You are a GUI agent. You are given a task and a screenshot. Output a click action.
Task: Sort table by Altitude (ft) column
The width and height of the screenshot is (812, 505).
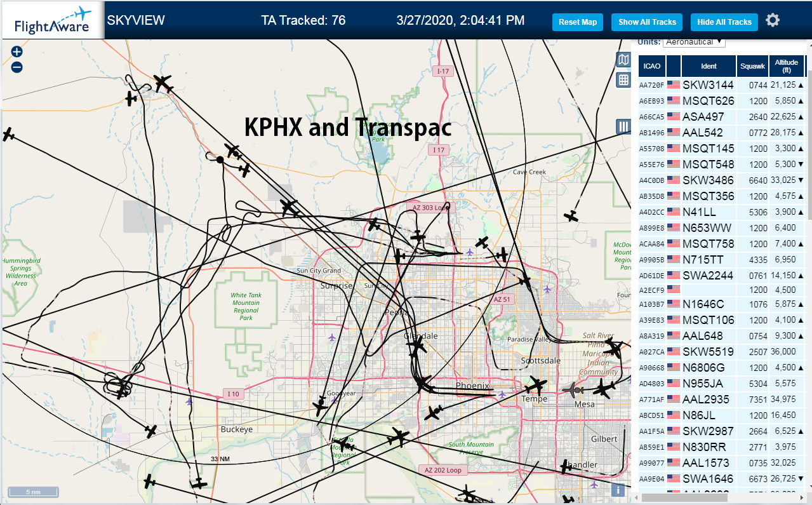pyautogui.click(x=786, y=66)
